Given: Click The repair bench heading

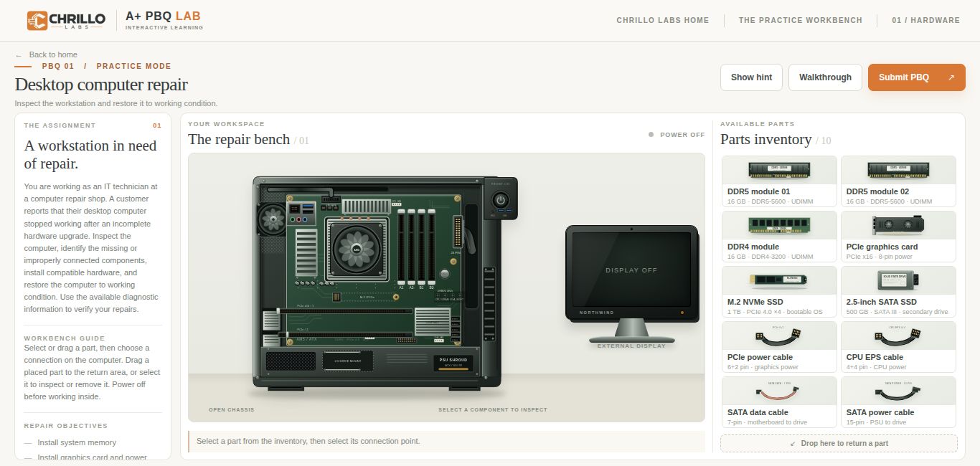Looking at the screenshot, I should [239, 139].
